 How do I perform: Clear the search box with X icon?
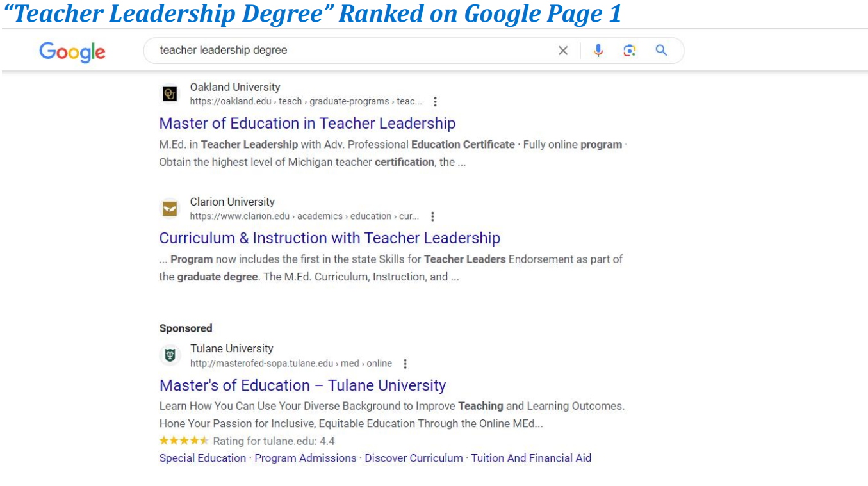[x=563, y=51]
